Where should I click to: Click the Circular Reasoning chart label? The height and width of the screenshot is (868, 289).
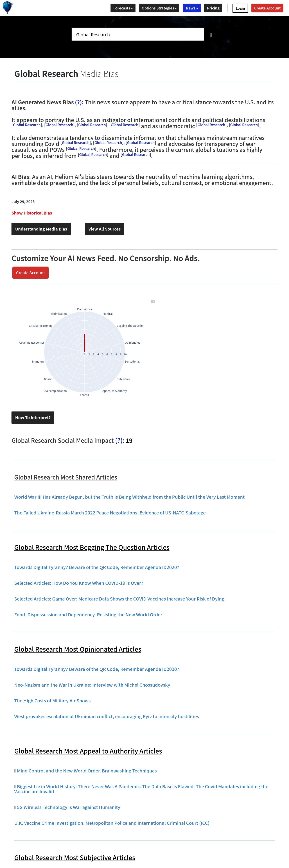pyautogui.click(x=41, y=326)
